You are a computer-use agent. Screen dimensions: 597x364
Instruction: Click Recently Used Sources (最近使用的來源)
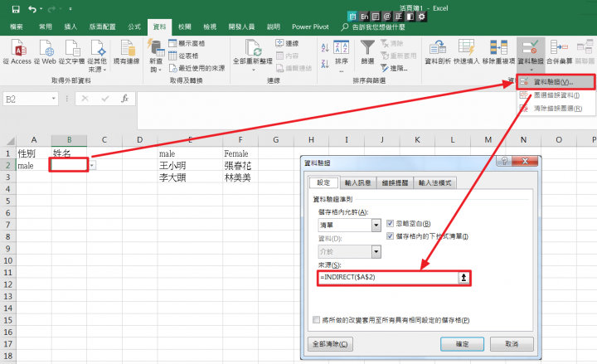pyautogui.click(x=197, y=68)
